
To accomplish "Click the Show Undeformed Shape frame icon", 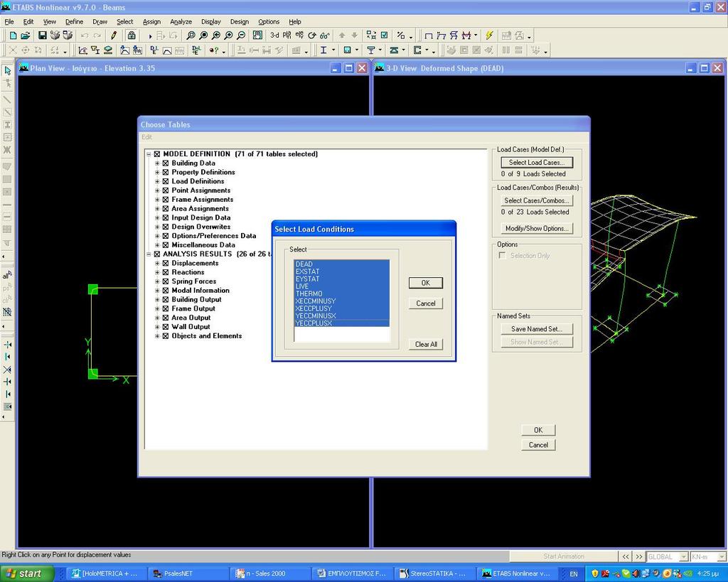I will pyautogui.click(x=429, y=36).
